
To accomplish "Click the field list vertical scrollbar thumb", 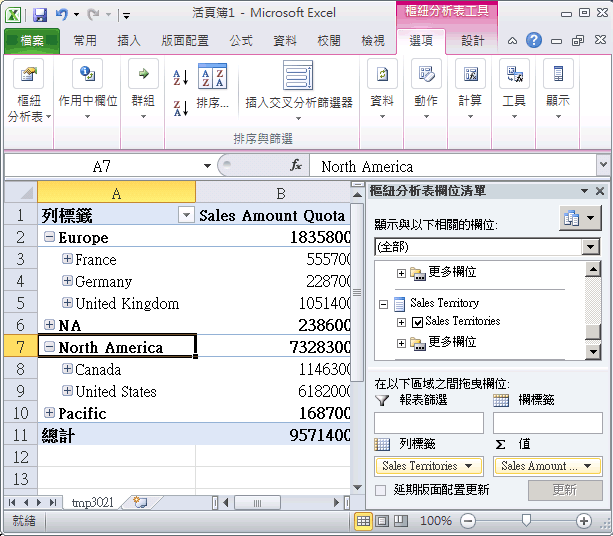I will click(x=593, y=332).
